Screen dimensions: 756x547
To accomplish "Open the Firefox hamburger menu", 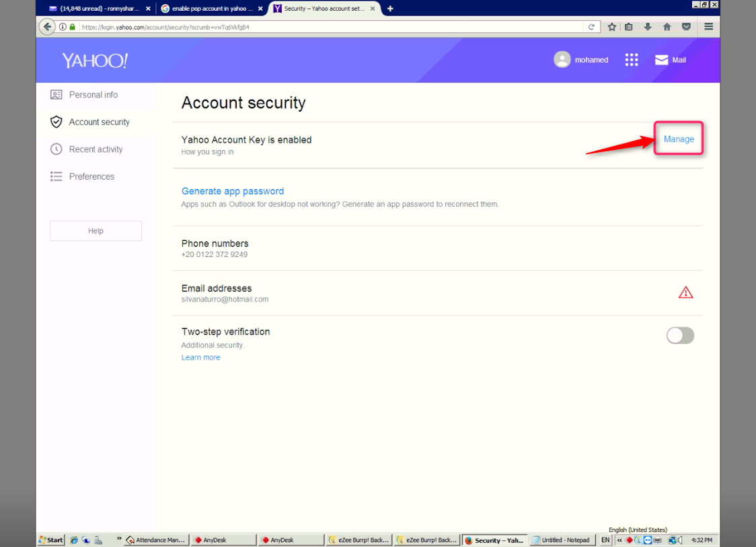I will [x=708, y=27].
